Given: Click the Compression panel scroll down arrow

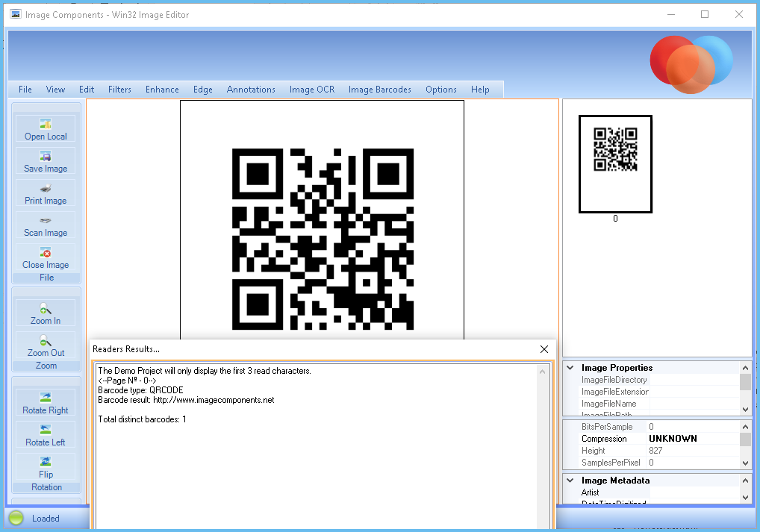Looking at the screenshot, I should click(x=746, y=463).
